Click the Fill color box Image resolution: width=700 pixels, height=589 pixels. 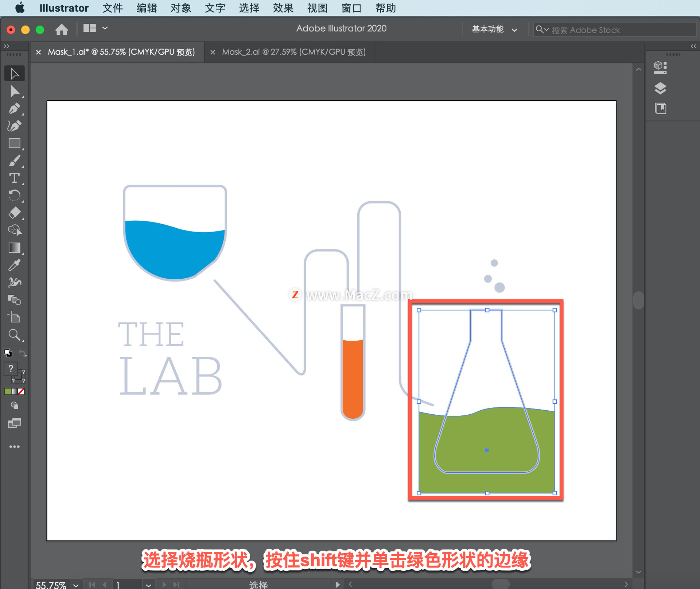11,369
